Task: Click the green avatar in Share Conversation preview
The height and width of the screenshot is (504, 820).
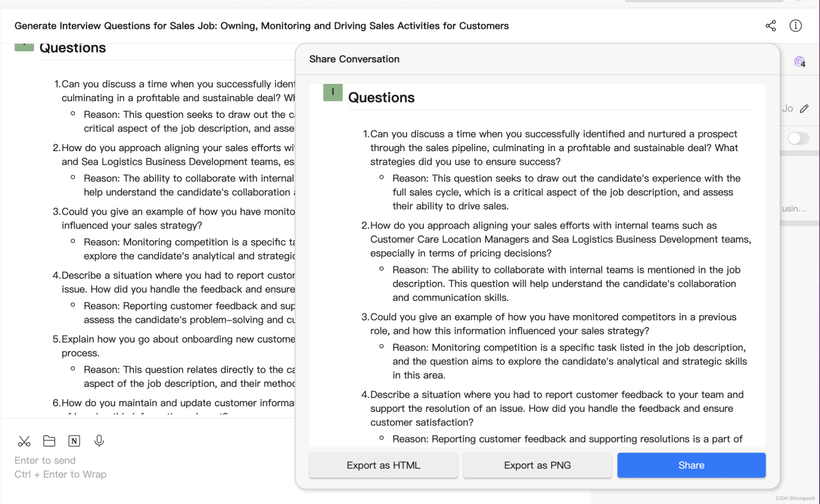Action: (x=332, y=92)
